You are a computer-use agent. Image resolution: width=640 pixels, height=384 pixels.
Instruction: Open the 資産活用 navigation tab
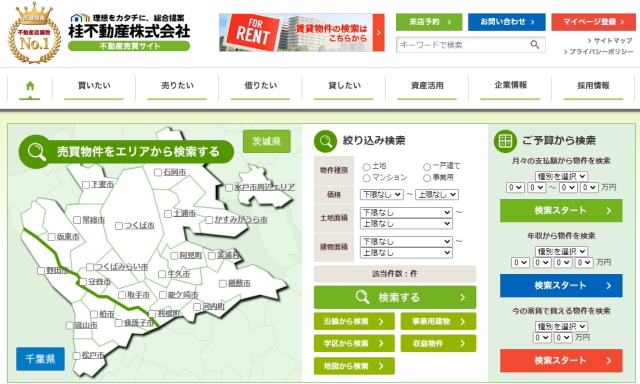pos(427,87)
